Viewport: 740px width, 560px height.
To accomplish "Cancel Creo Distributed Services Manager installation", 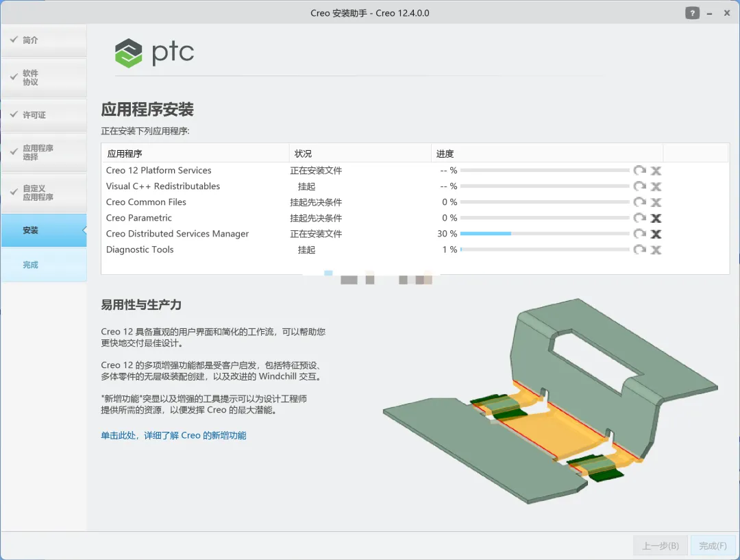I will tap(656, 234).
